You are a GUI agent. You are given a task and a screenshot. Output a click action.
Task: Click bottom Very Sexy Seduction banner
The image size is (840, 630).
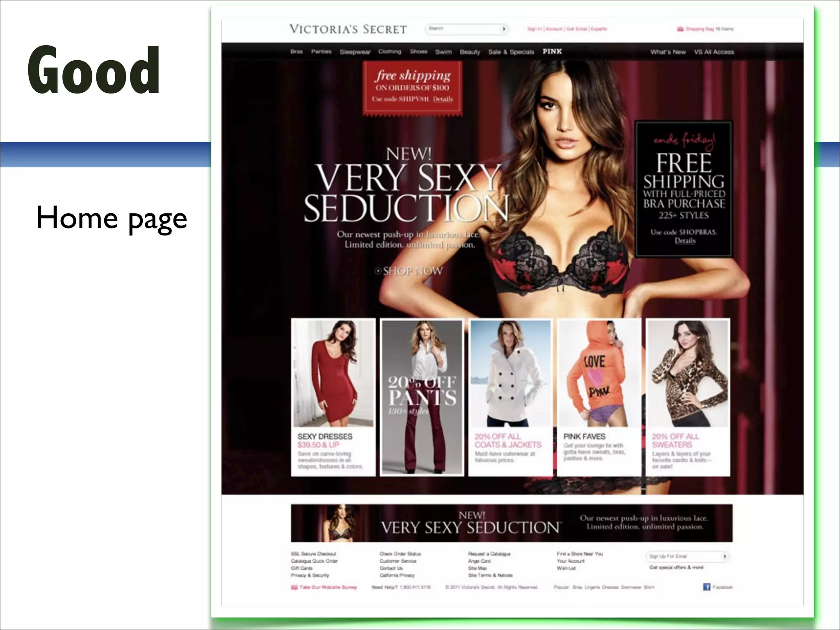(511, 523)
